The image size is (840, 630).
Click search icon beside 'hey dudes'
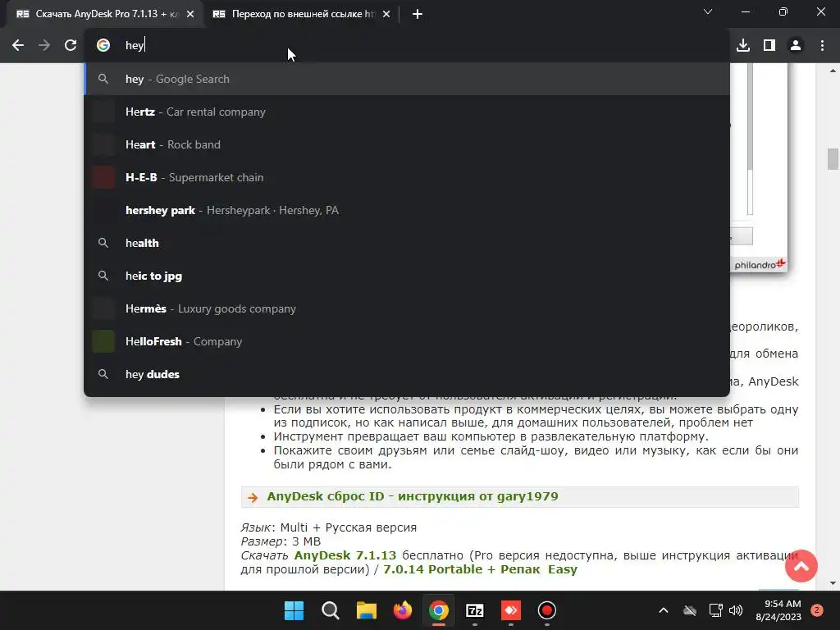point(103,374)
